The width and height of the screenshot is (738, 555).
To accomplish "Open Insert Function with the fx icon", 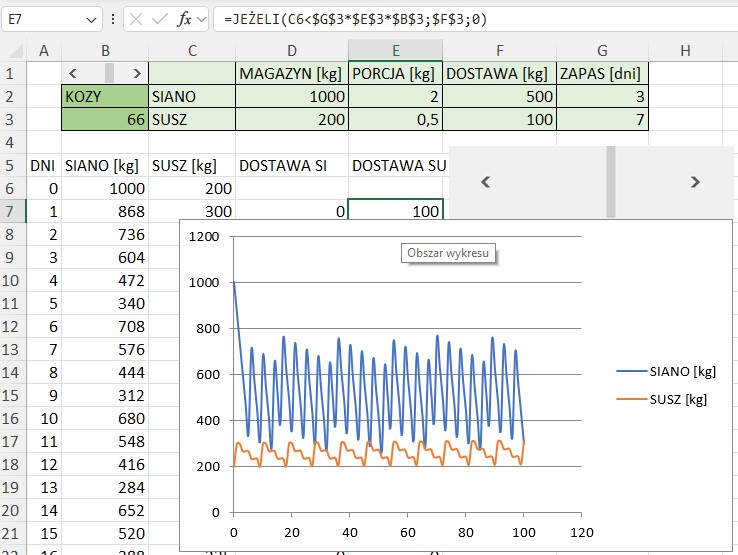I will pyautogui.click(x=185, y=19).
